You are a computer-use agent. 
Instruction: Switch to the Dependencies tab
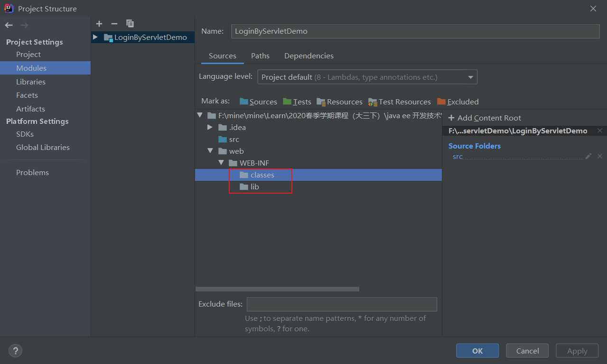tap(309, 56)
